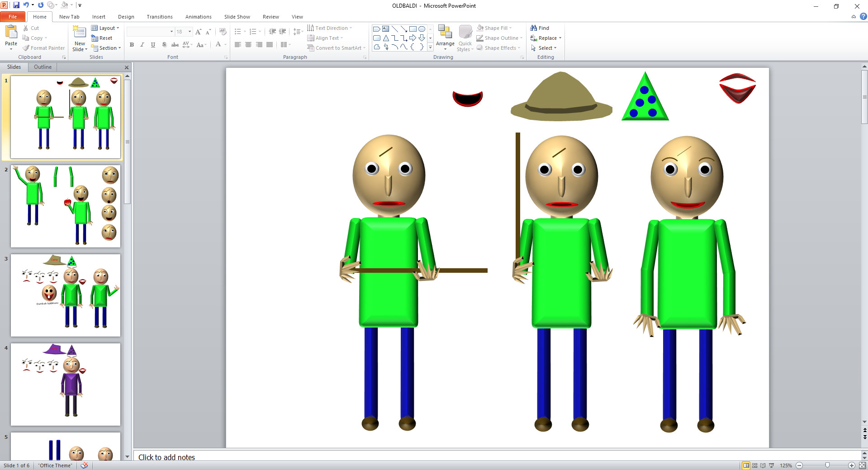Expand the shapes gallery More arrow
This screenshot has width=868, height=470.
[430, 47]
